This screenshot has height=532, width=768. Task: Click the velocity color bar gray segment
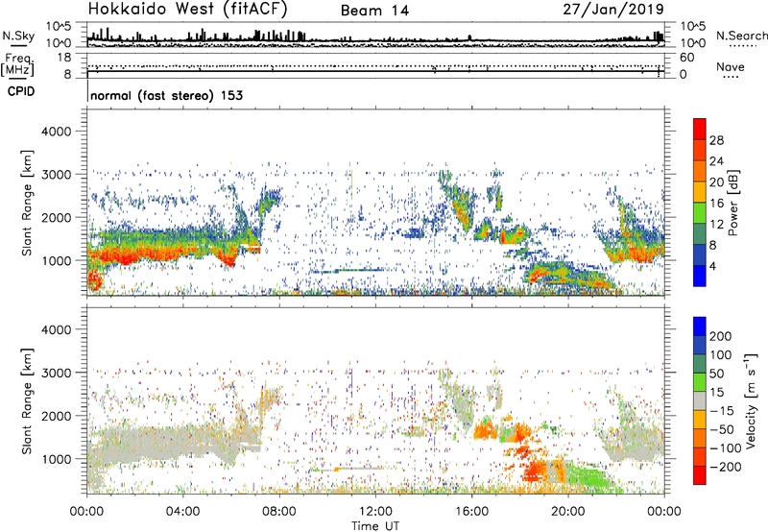click(700, 401)
